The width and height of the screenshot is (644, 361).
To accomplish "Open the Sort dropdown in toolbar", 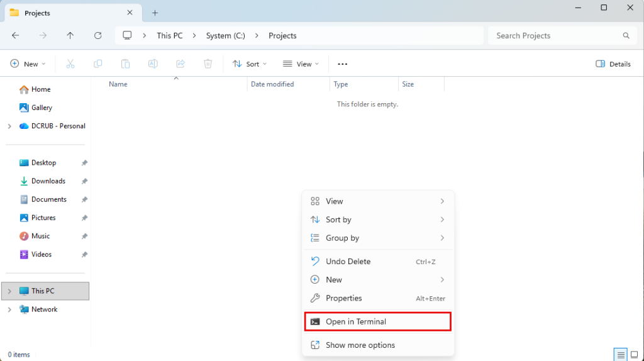I will 250,64.
